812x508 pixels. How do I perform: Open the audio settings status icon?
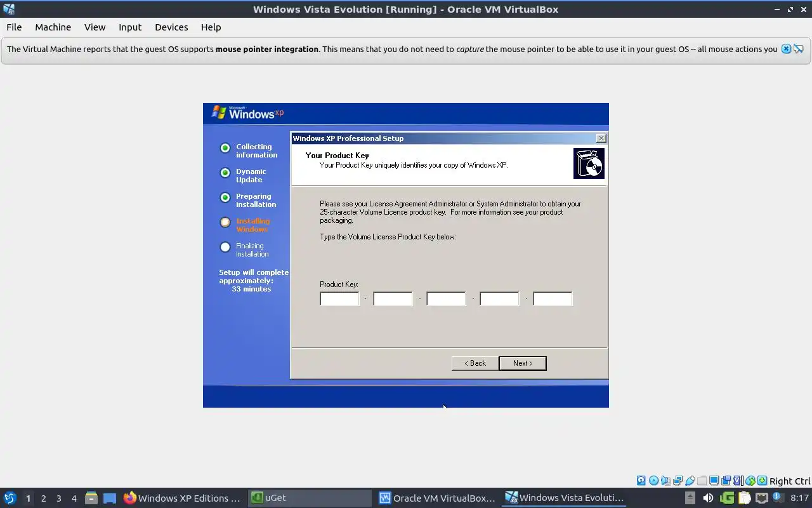point(666,481)
